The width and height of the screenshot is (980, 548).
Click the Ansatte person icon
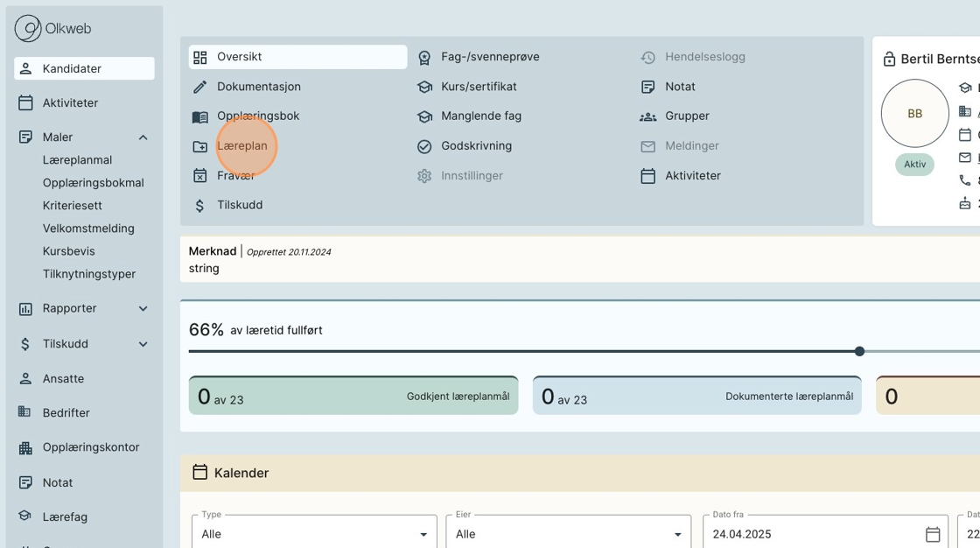pos(25,378)
